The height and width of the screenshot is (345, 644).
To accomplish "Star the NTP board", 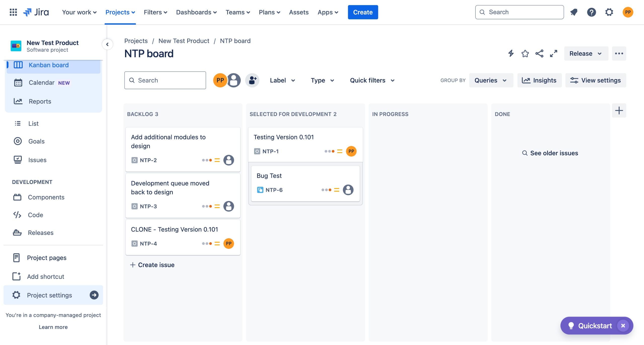I will click(x=525, y=53).
